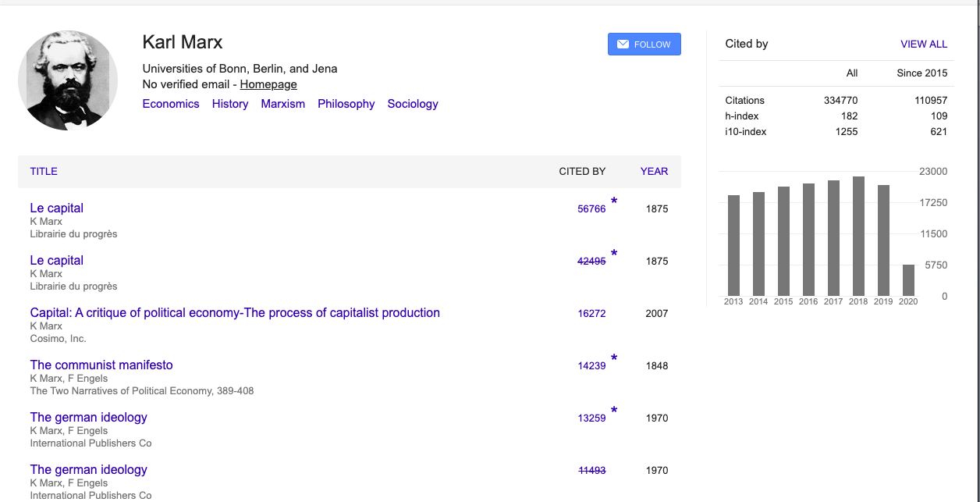Click the asterisk next to the 13259 count
Viewport: 980px width, 502px height.
coord(614,411)
